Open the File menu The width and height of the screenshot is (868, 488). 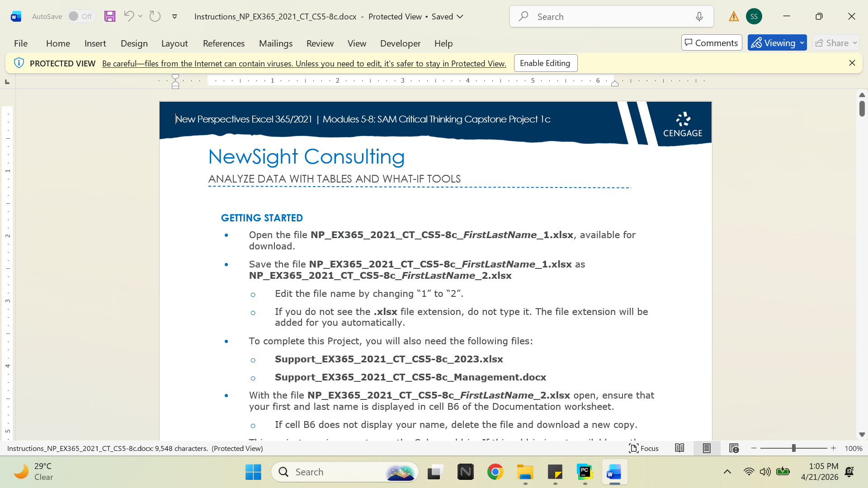(21, 43)
